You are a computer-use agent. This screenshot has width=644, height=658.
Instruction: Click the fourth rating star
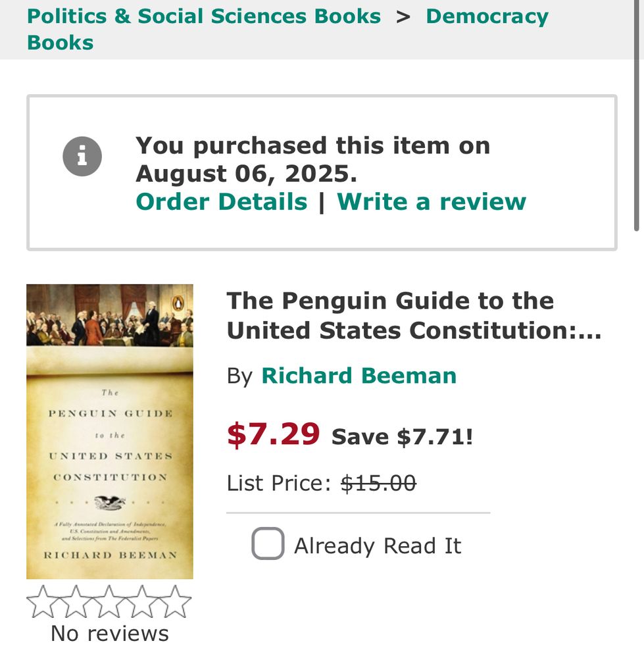pos(142,601)
